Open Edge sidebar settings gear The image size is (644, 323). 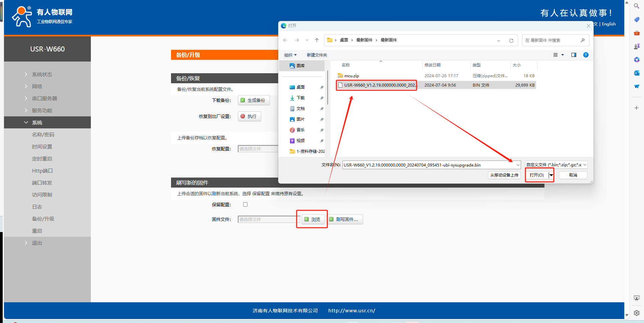(637, 313)
